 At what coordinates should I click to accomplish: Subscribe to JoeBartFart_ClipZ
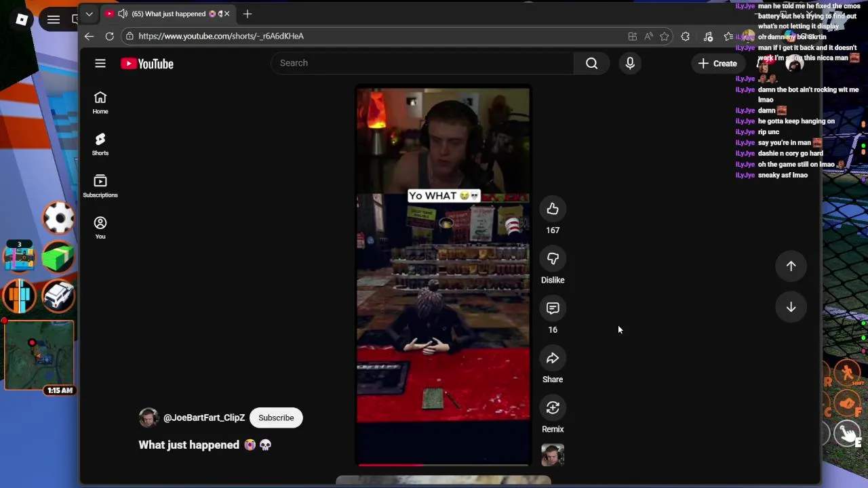pyautogui.click(x=276, y=418)
